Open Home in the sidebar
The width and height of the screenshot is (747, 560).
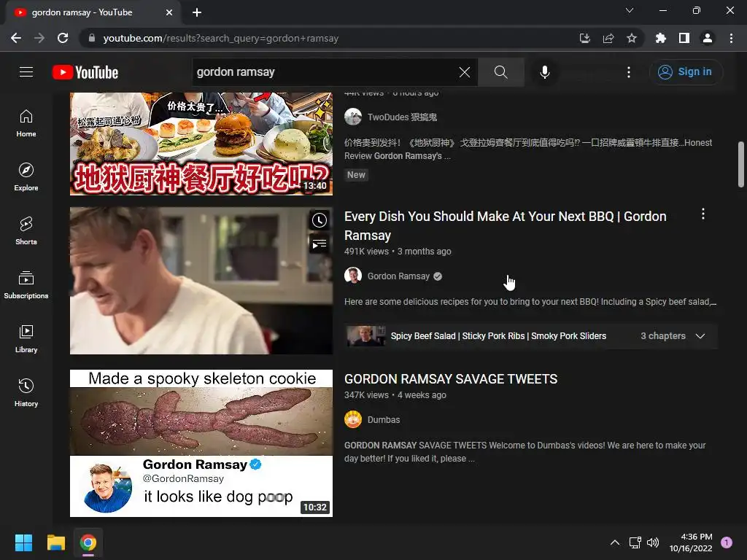pos(26,123)
